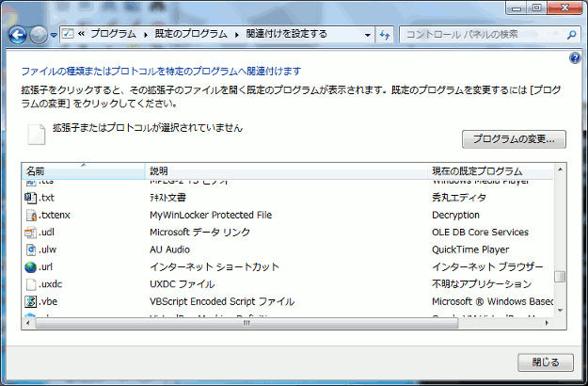The image size is (588, 386).
Task: Select the .ulw AU Audio icon
Action: click(x=31, y=249)
